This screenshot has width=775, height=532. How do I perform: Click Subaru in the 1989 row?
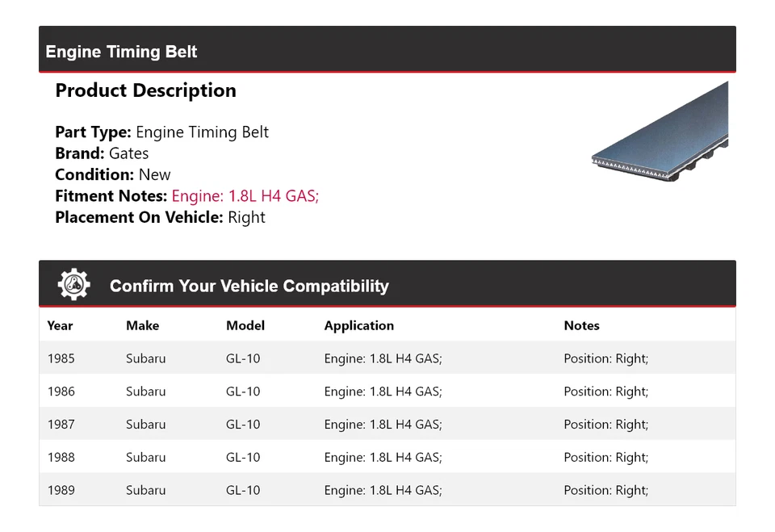pyautogui.click(x=145, y=490)
